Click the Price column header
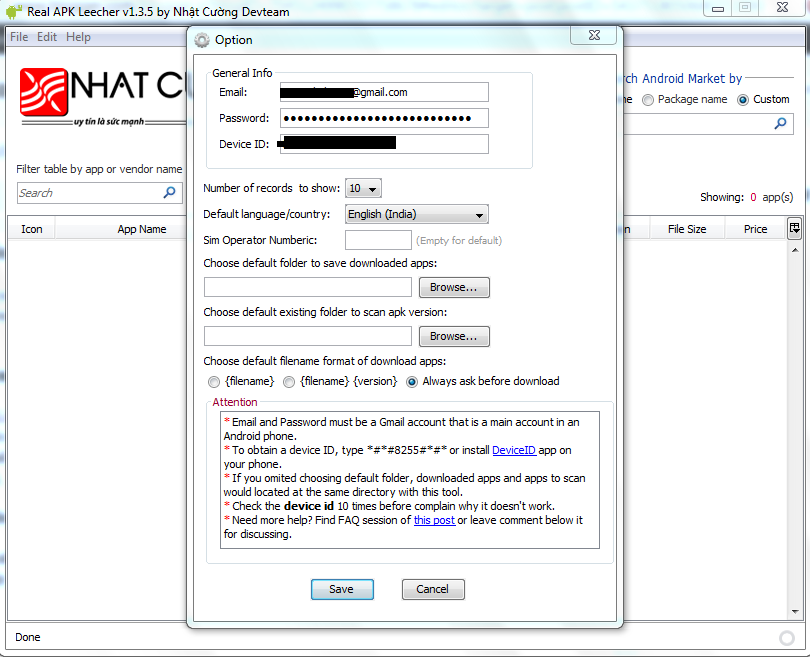The image size is (810, 657). 755,229
